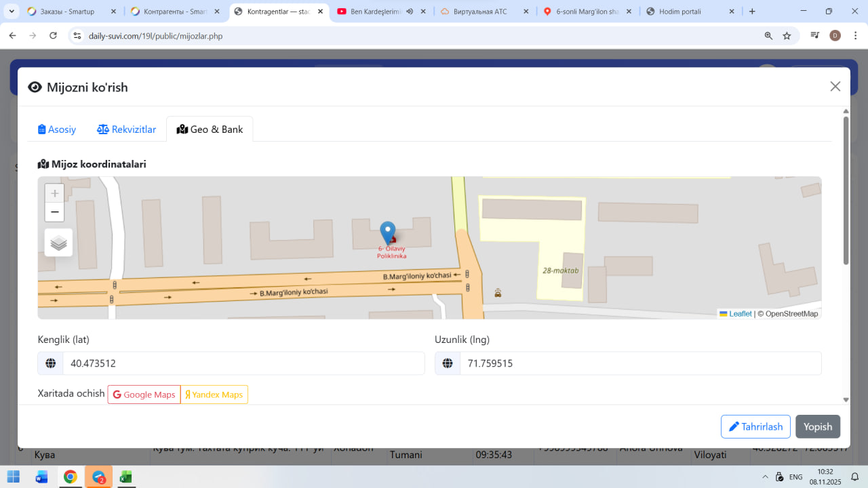Screen dimensions: 868x488
Task: Close the Hodim portali tab
Action: [x=732, y=12]
